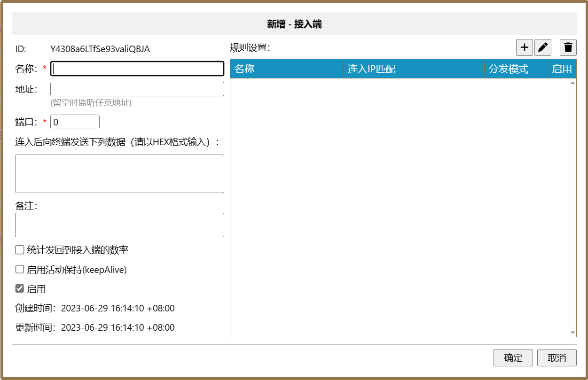Click rules table scrollbar up arrow
The image size is (588, 380).
[x=572, y=83]
